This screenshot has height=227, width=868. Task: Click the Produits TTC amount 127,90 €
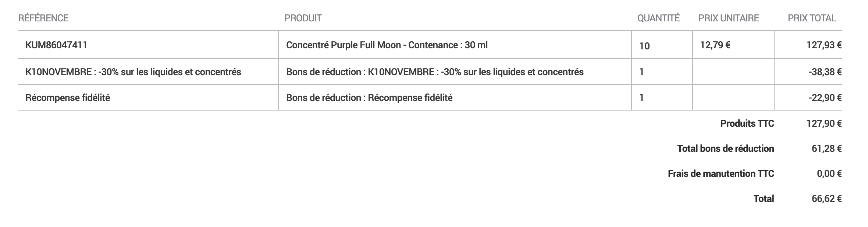coord(824,123)
